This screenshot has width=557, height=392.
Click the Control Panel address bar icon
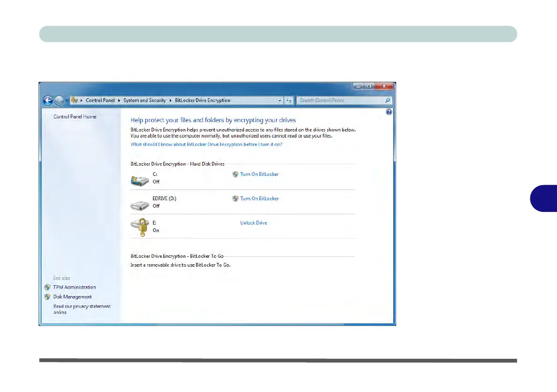pos(74,101)
